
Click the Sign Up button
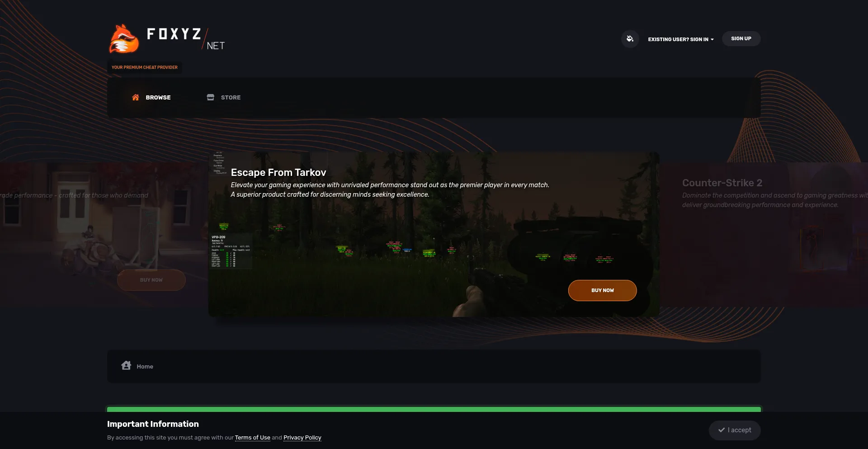coord(741,39)
